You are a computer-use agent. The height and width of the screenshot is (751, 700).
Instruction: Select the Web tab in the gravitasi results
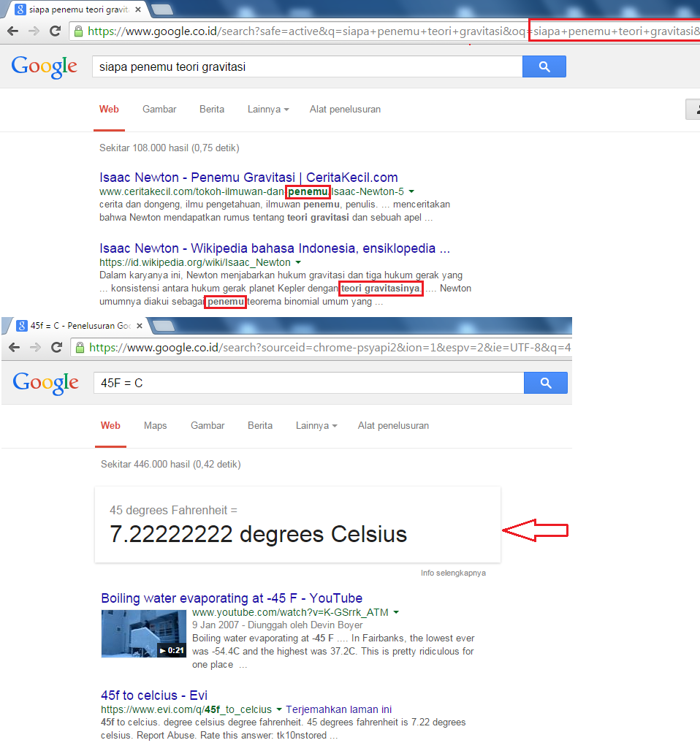(109, 109)
